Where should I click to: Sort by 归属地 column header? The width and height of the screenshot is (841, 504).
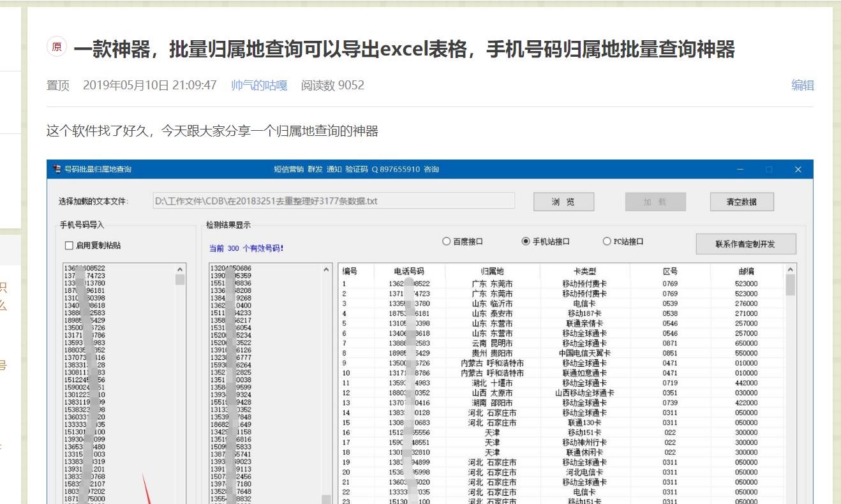tap(492, 271)
